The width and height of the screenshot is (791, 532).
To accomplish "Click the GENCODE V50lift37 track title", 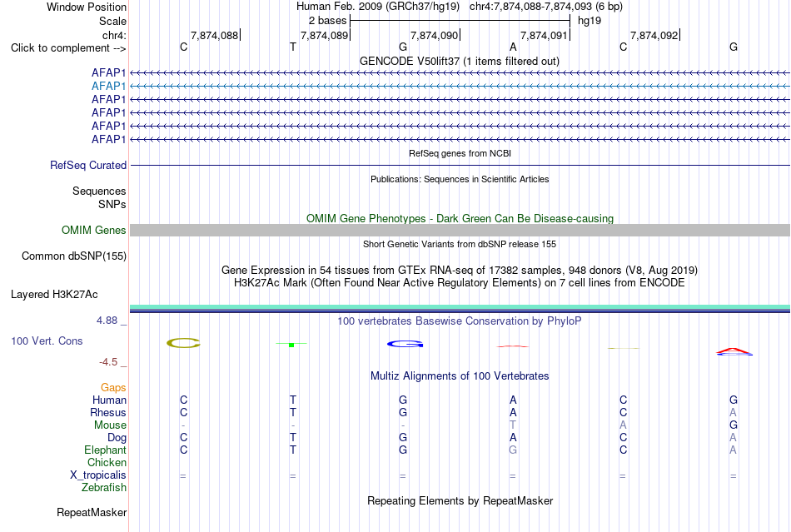I will click(460, 61).
